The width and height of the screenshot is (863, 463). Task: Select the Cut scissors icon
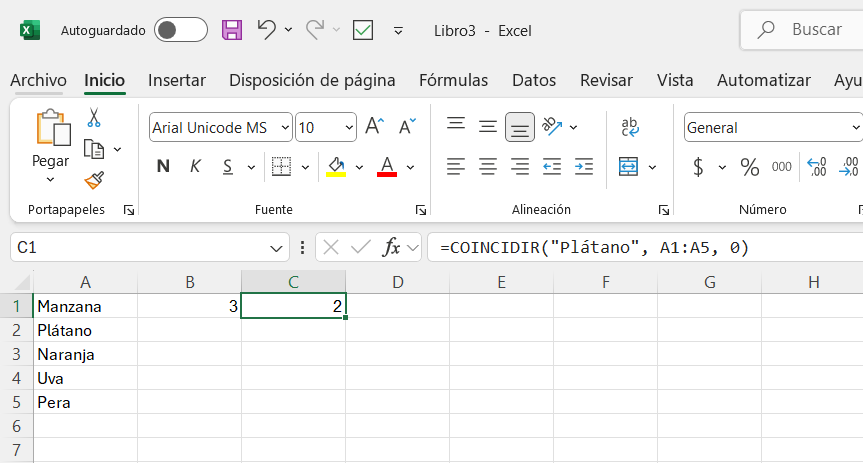tap(94, 118)
